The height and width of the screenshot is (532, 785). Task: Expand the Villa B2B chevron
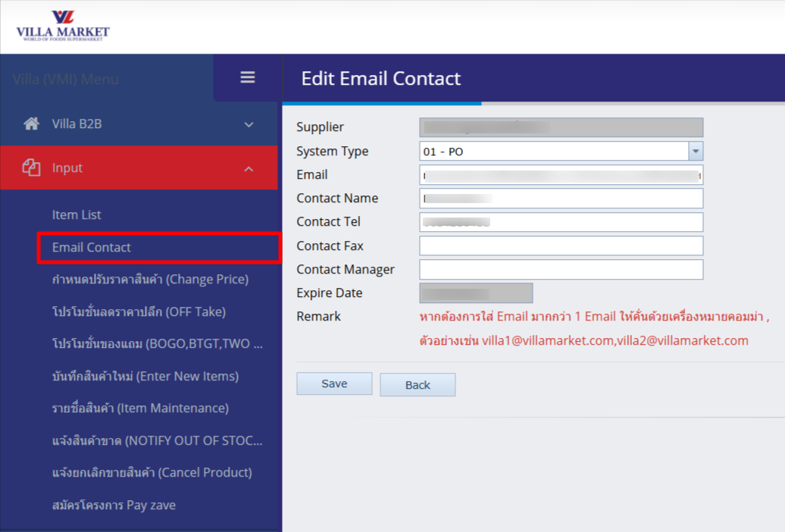(249, 125)
